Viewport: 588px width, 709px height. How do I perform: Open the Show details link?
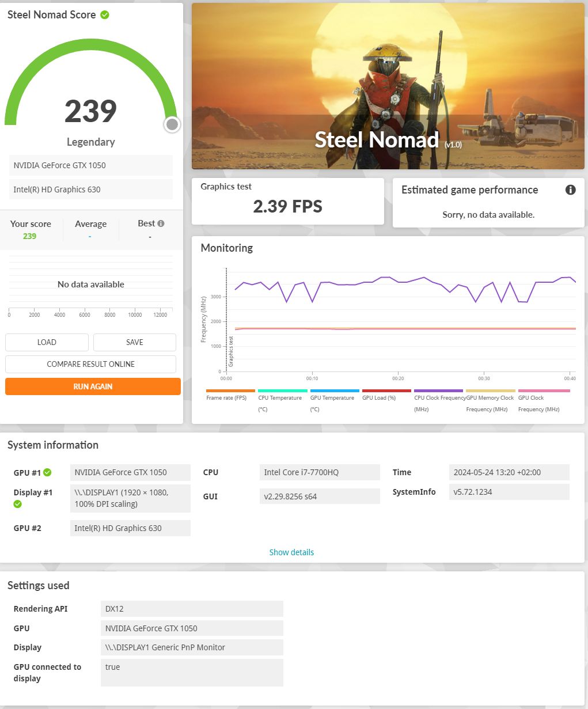(291, 552)
